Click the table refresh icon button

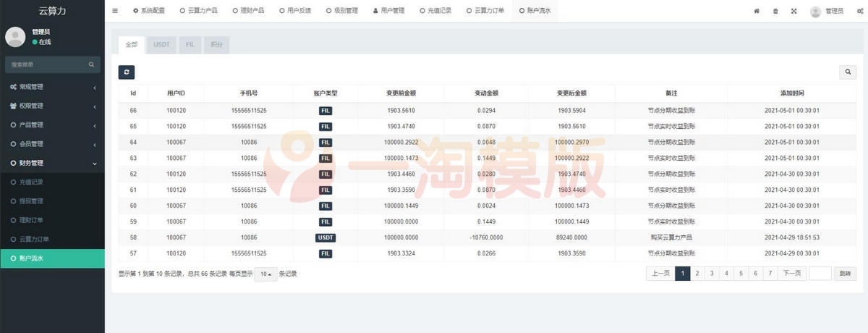point(127,72)
